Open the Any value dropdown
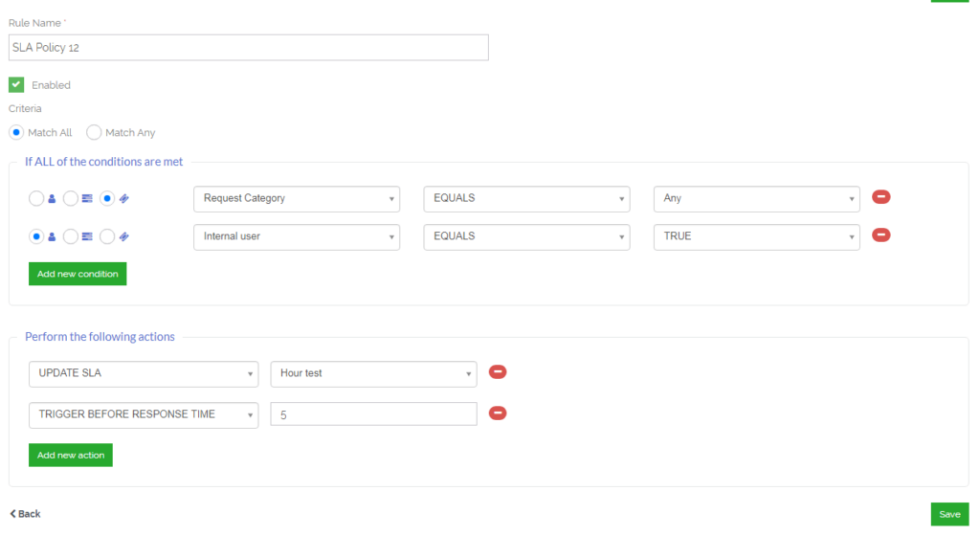The image size is (980, 536). point(757,199)
